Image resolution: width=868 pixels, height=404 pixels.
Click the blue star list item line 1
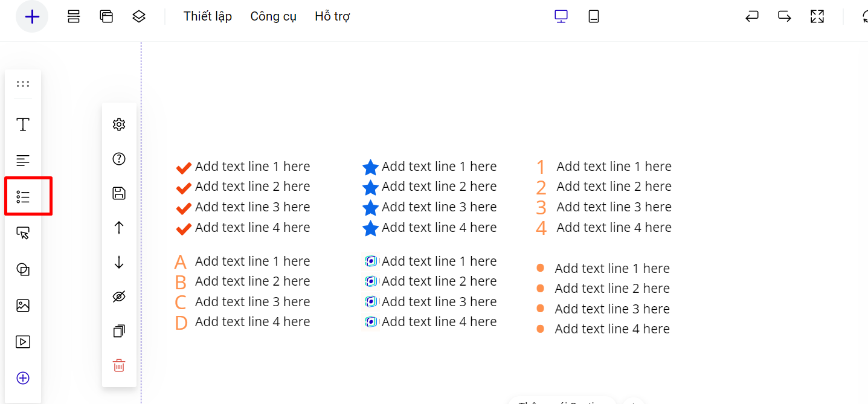pyautogui.click(x=439, y=167)
